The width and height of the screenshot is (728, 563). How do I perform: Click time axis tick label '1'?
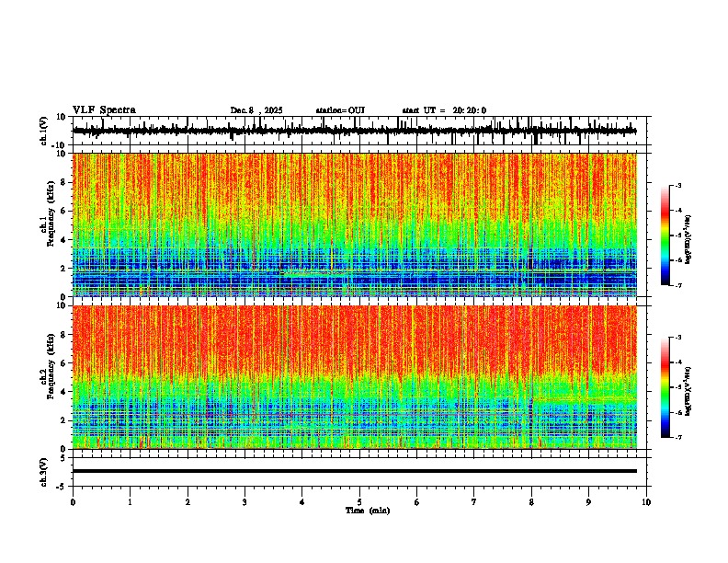pos(130,502)
